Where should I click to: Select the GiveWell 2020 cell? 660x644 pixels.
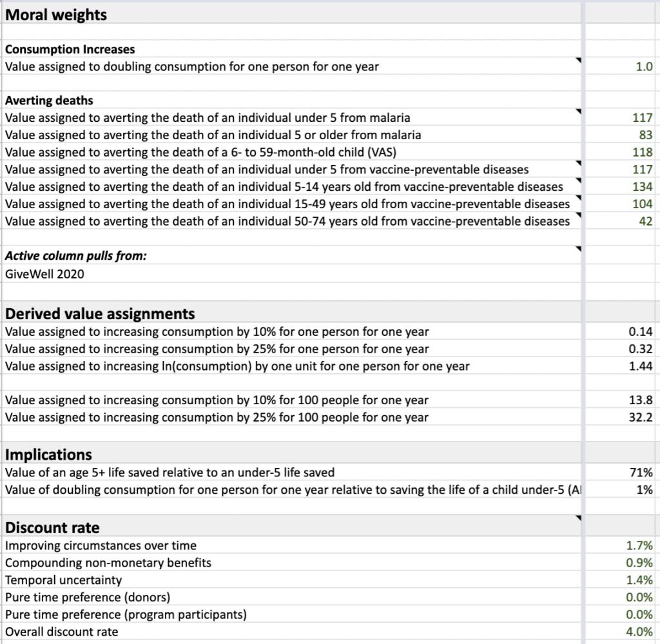point(44,273)
